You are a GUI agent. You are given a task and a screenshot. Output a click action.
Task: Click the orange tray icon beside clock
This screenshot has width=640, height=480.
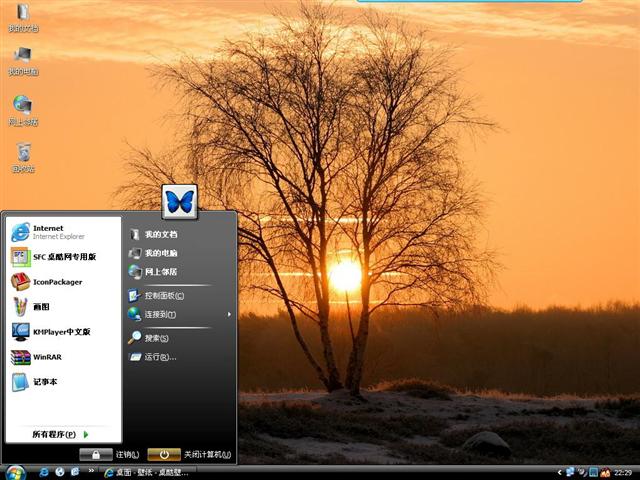(x=605, y=473)
